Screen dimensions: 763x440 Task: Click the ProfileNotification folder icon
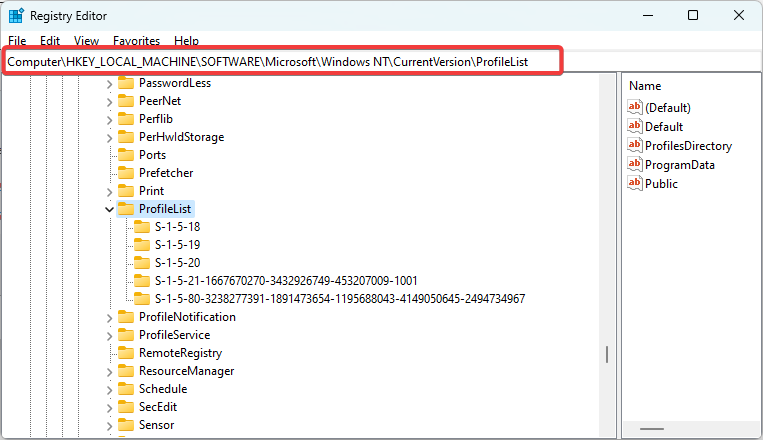point(126,317)
